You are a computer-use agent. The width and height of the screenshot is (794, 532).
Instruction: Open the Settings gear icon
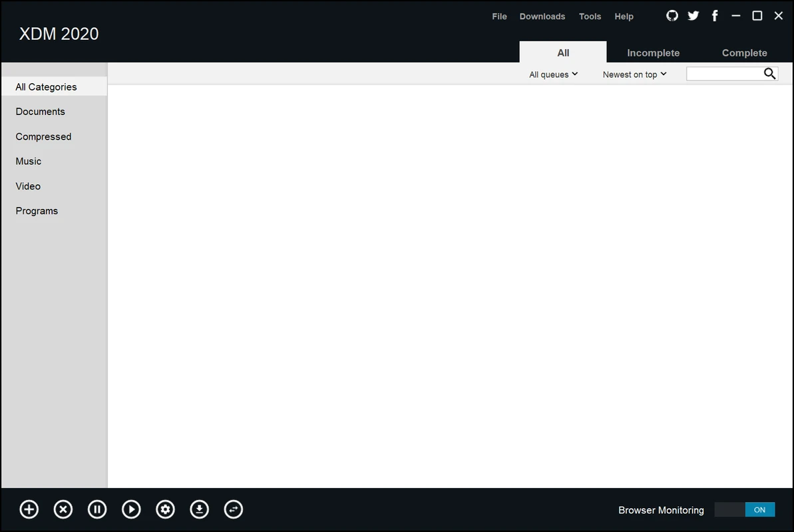click(x=165, y=509)
